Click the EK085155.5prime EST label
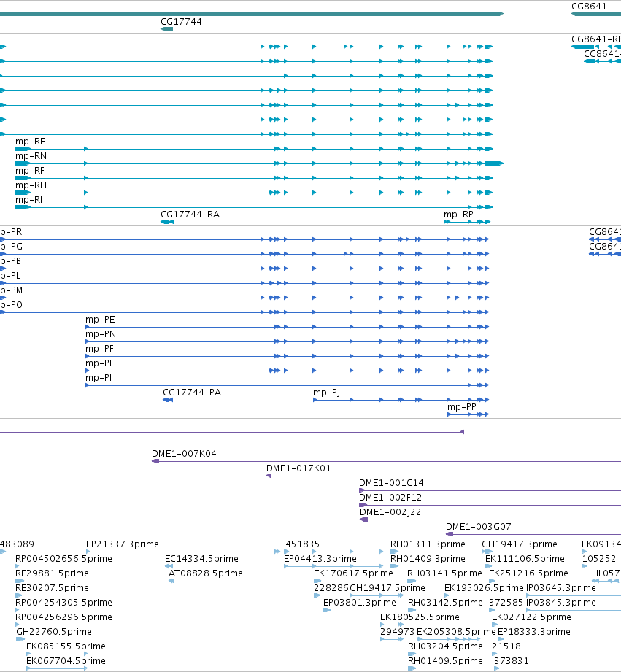Viewport: 621px width, 672px height. 66,646
